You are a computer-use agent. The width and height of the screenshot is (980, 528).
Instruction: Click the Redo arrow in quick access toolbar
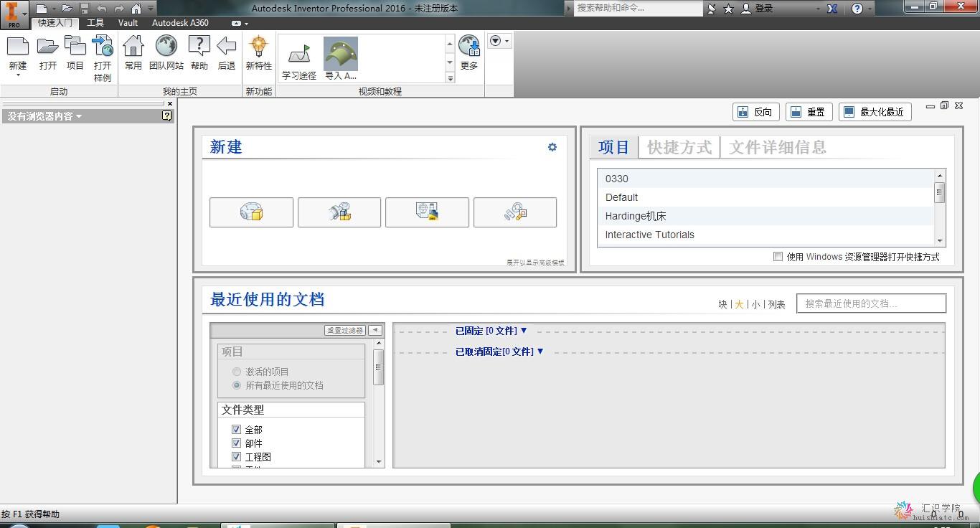[x=119, y=9]
